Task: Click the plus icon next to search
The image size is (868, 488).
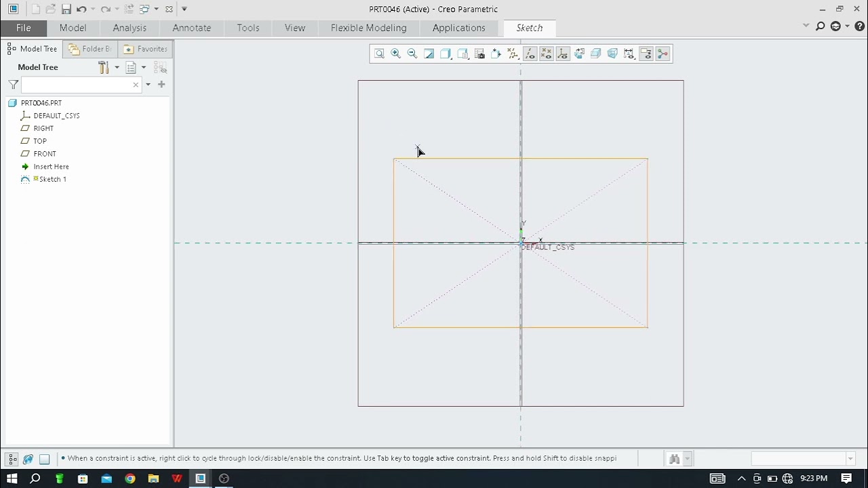Action: (161, 84)
